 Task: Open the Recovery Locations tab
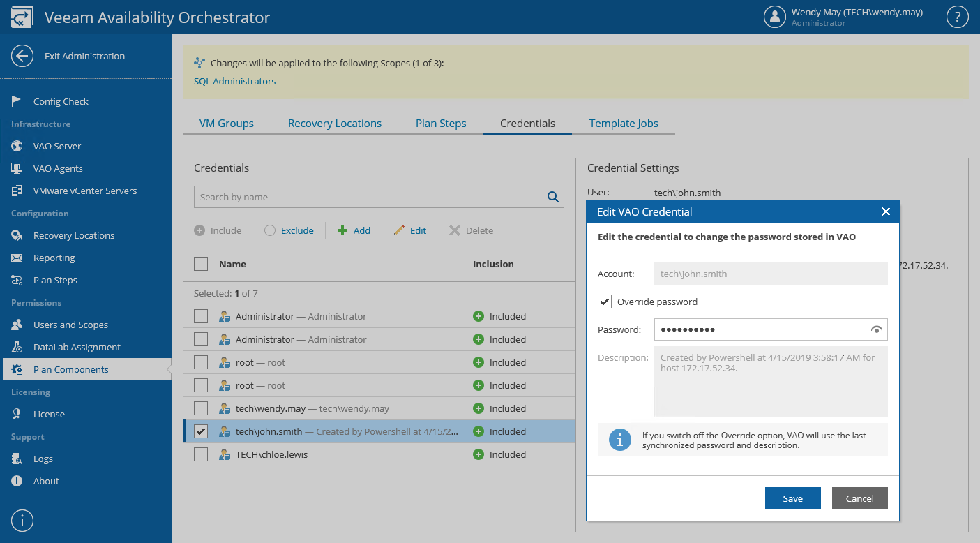tap(335, 123)
